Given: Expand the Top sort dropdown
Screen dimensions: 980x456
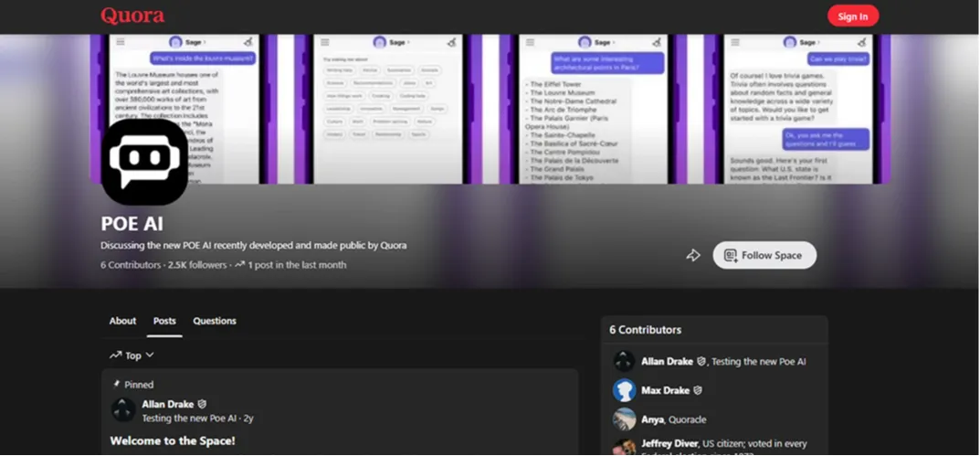Looking at the screenshot, I should coord(132,355).
